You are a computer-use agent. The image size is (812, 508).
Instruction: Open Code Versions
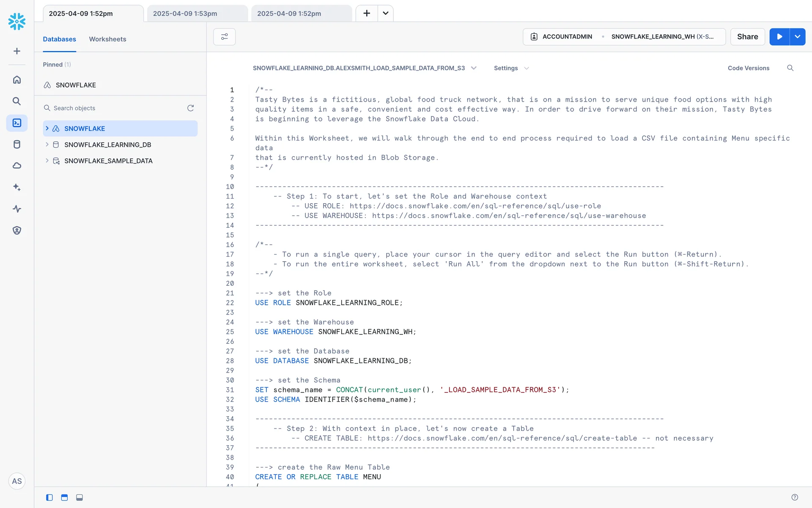pos(748,68)
